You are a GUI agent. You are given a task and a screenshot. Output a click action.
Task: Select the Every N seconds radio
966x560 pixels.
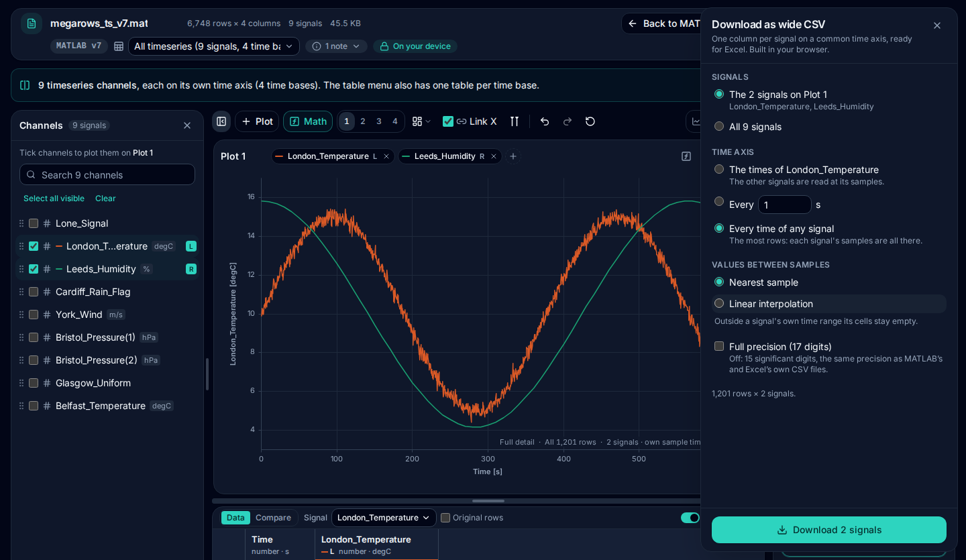(x=719, y=201)
